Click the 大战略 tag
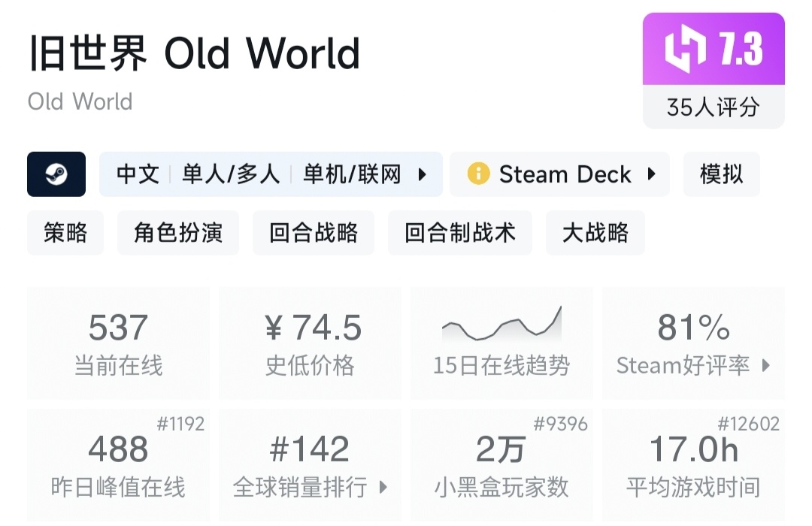The height and width of the screenshot is (526, 812). 595,233
